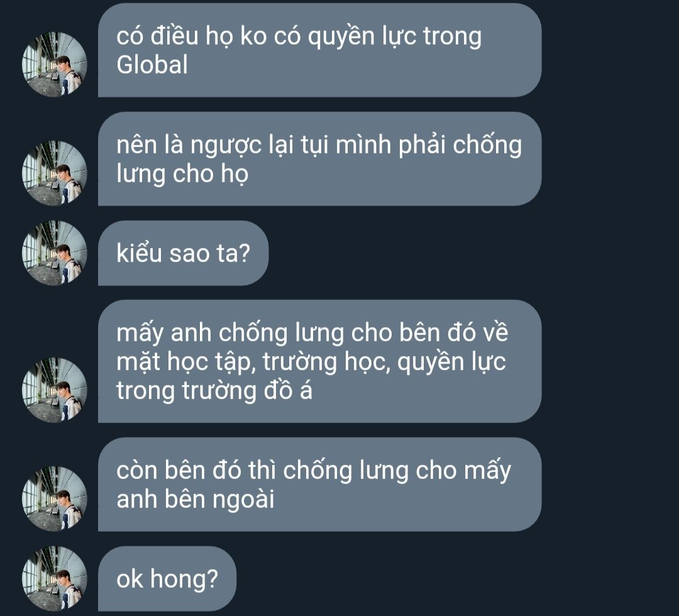Select the 'kiểu sao ta?' message bubble
Image resolution: width=679 pixels, height=616 pixels.
[183, 253]
